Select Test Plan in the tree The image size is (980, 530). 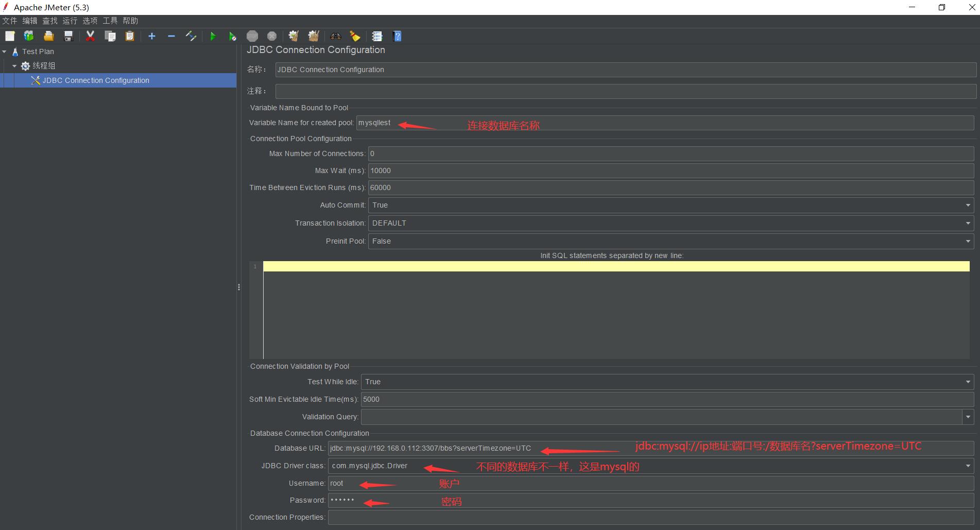38,52
